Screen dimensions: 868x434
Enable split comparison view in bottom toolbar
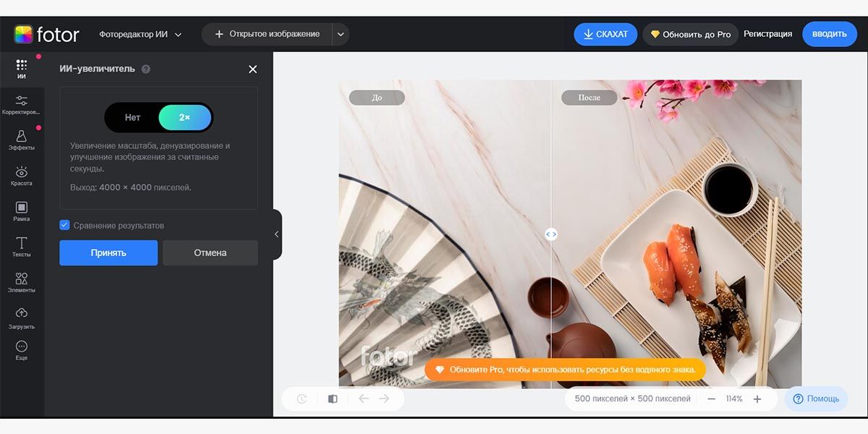[332, 398]
